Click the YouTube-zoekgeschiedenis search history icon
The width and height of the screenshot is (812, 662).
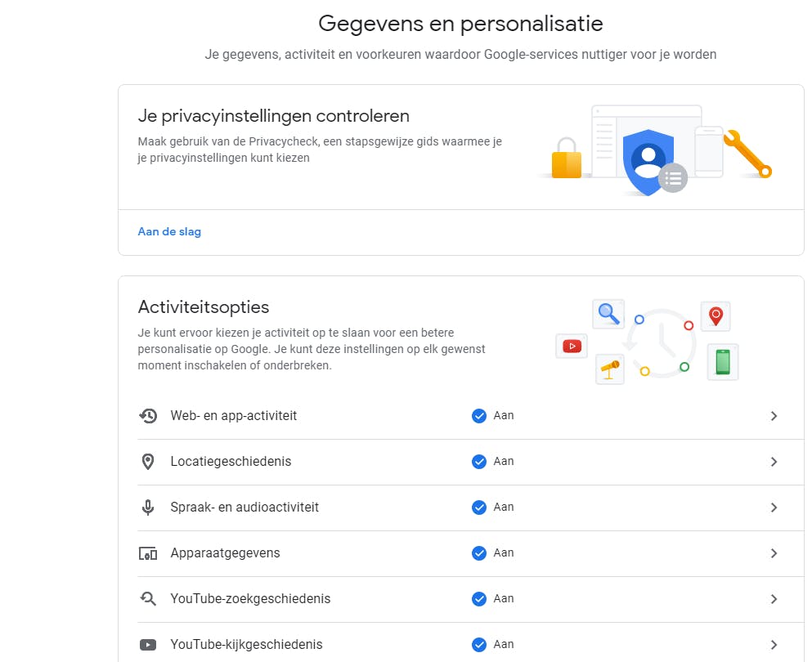pyautogui.click(x=148, y=599)
